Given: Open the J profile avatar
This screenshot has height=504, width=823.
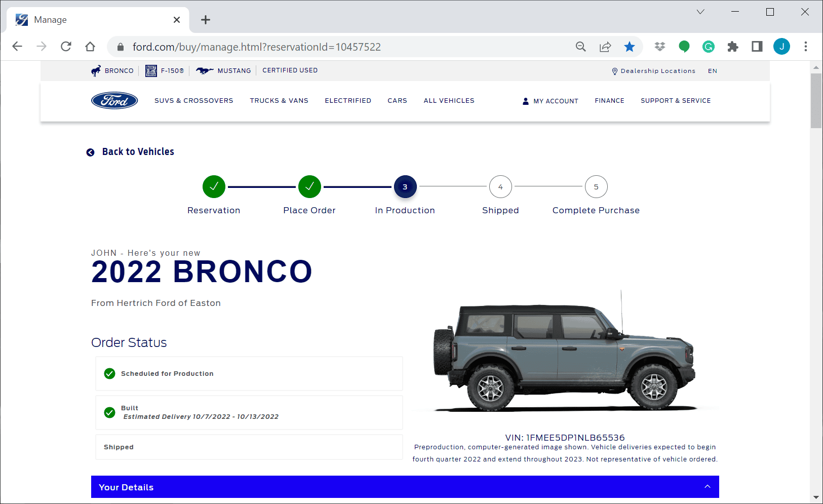Looking at the screenshot, I should tap(781, 47).
